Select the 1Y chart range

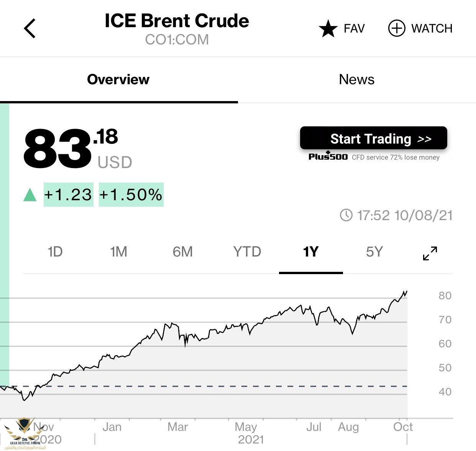311,252
